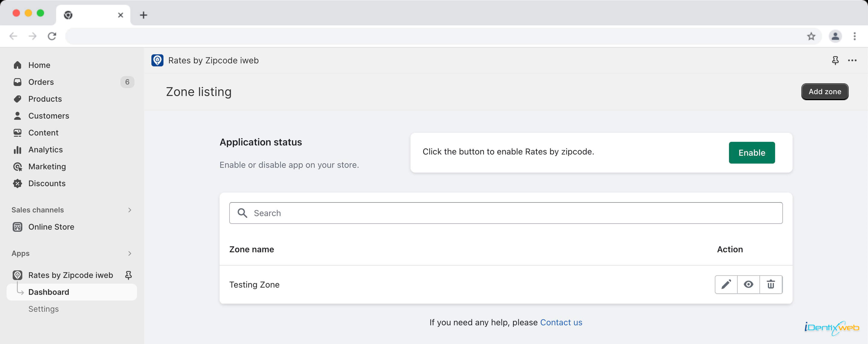Open the Contact us link
The height and width of the screenshot is (344, 868).
[x=561, y=322]
